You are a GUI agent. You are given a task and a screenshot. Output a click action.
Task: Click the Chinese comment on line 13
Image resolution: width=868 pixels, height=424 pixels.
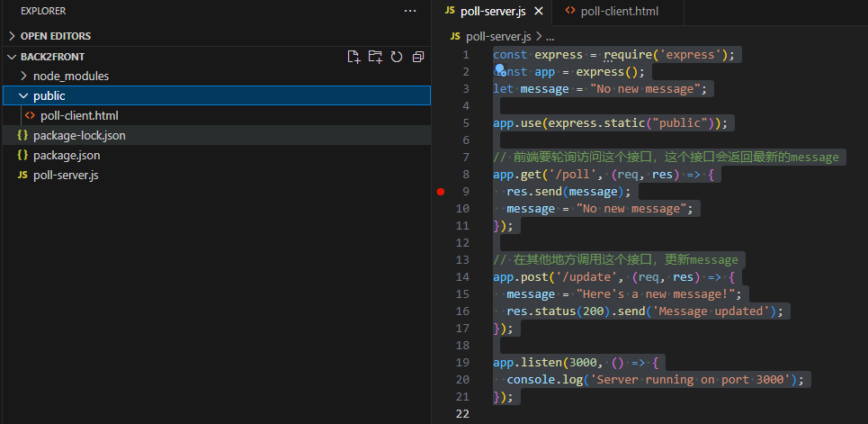pos(615,260)
